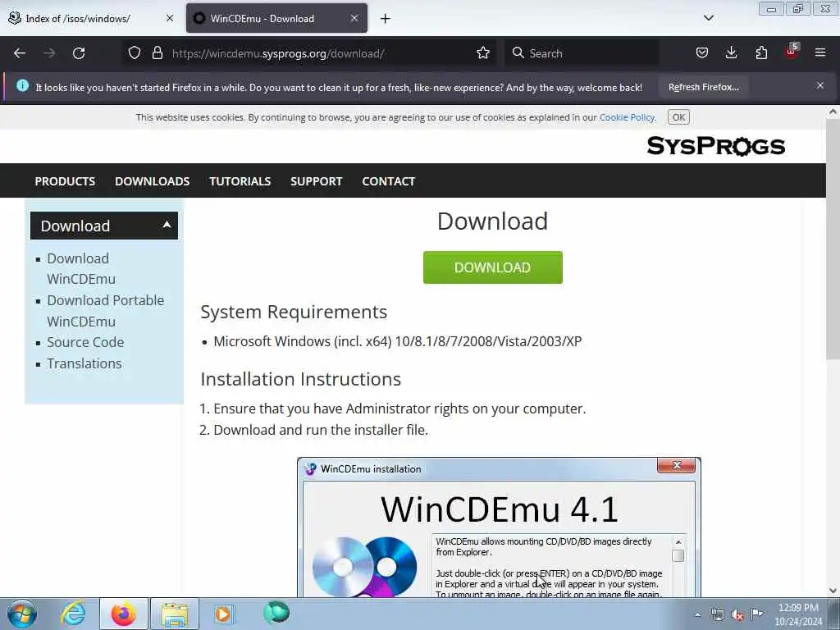840x630 pixels.
Task: Click the red uBlock extension icon
Action: (792, 52)
